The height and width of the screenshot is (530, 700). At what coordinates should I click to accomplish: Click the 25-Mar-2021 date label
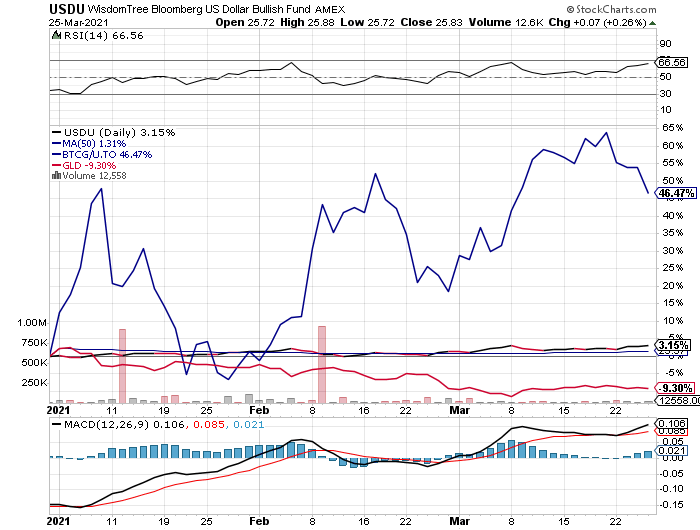(79, 23)
